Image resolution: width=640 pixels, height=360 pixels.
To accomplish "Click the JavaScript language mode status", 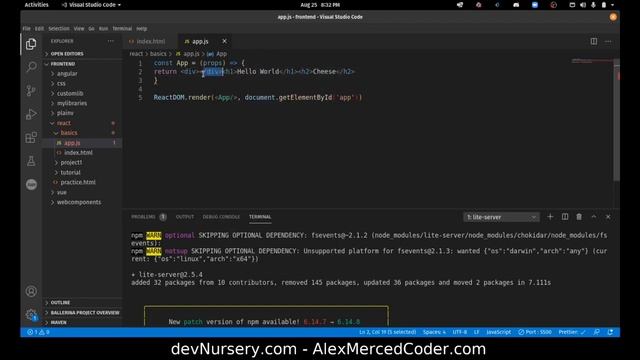I will pyautogui.click(x=498, y=332).
